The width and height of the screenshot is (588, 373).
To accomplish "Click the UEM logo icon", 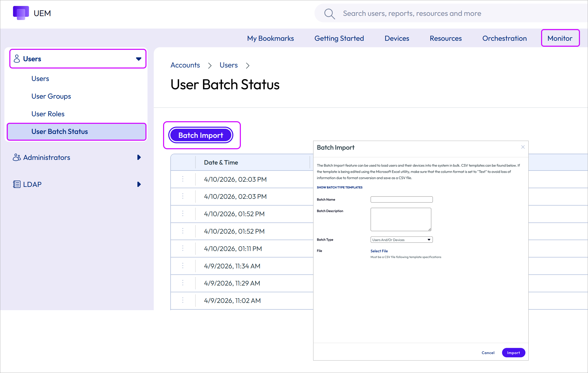I will 21,13.
